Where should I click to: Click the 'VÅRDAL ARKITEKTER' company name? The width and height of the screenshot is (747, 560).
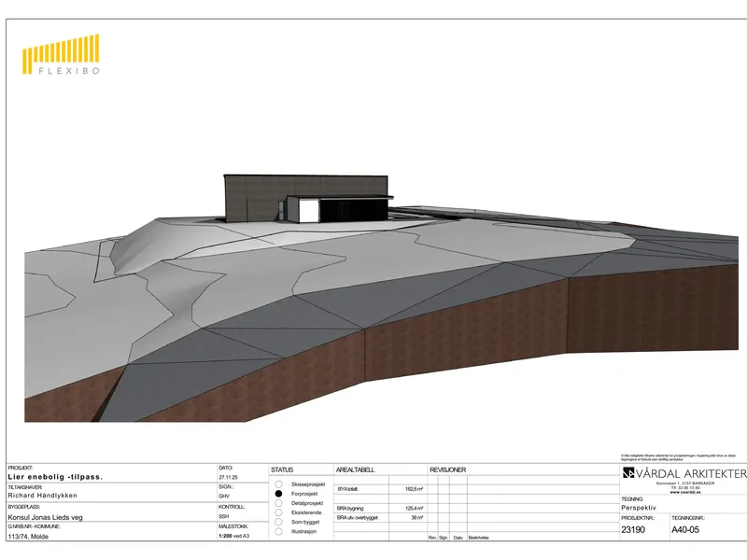691,474
